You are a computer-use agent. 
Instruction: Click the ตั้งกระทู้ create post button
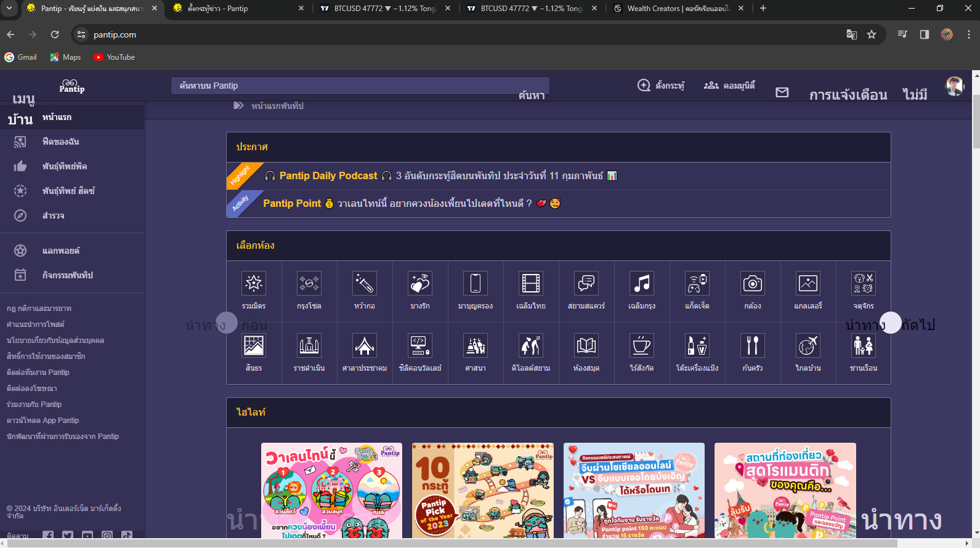coord(661,86)
